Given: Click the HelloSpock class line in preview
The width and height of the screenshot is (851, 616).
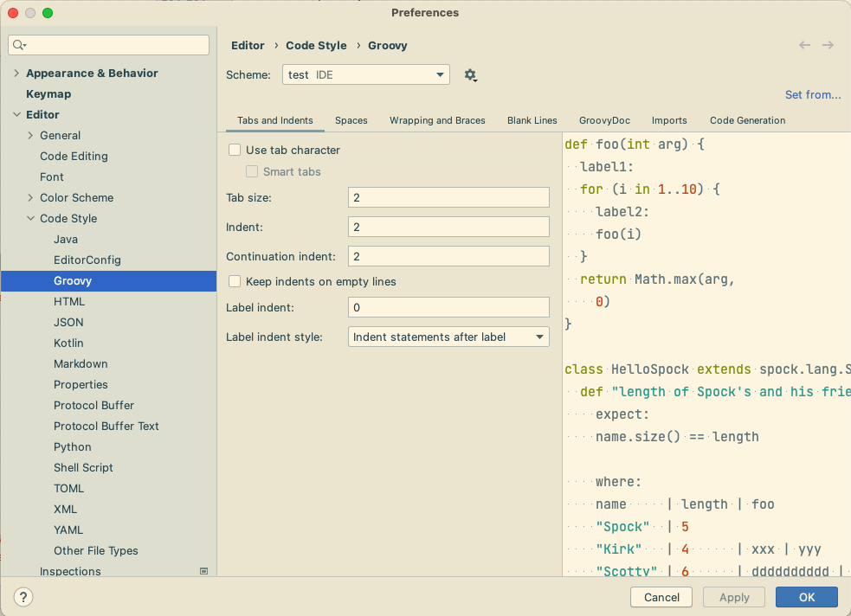Looking at the screenshot, I should [707, 369].
